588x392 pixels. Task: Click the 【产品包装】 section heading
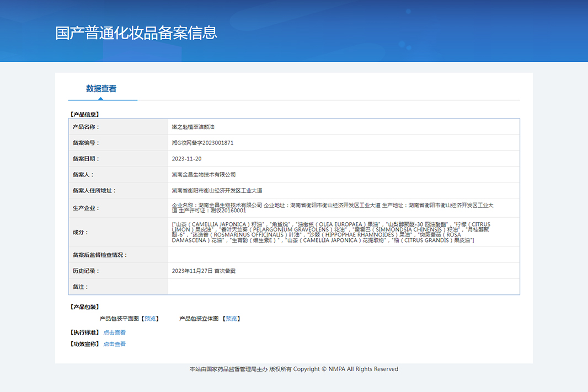click(84, 307)
